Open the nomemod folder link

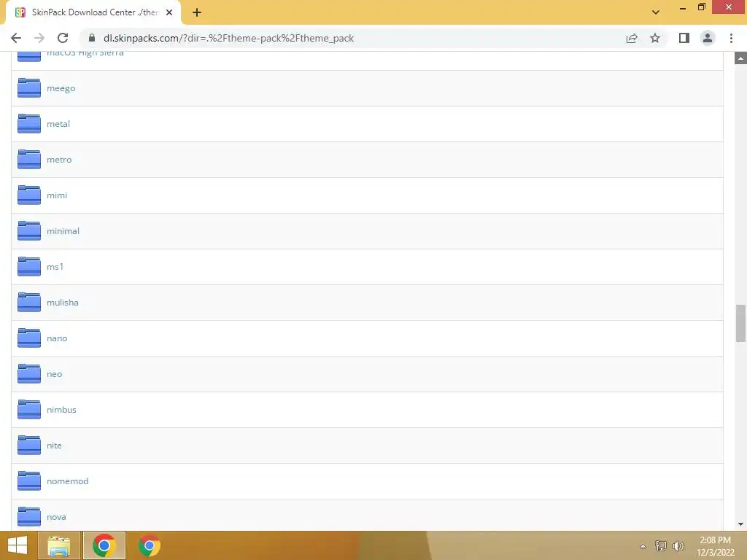pos(67,481)
